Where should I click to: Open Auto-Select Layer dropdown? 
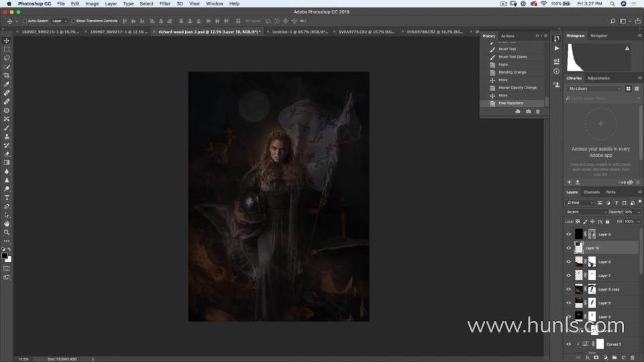60,21
